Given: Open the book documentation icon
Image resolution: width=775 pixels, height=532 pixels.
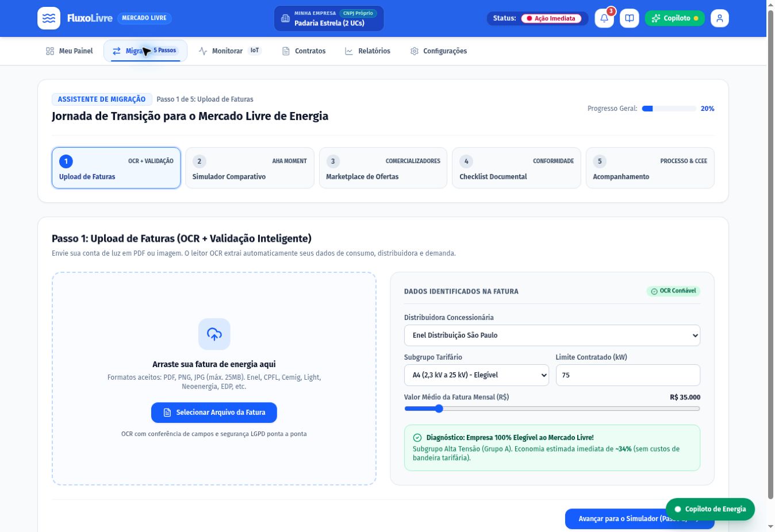Looking at the screenshot, I should 630,18.
